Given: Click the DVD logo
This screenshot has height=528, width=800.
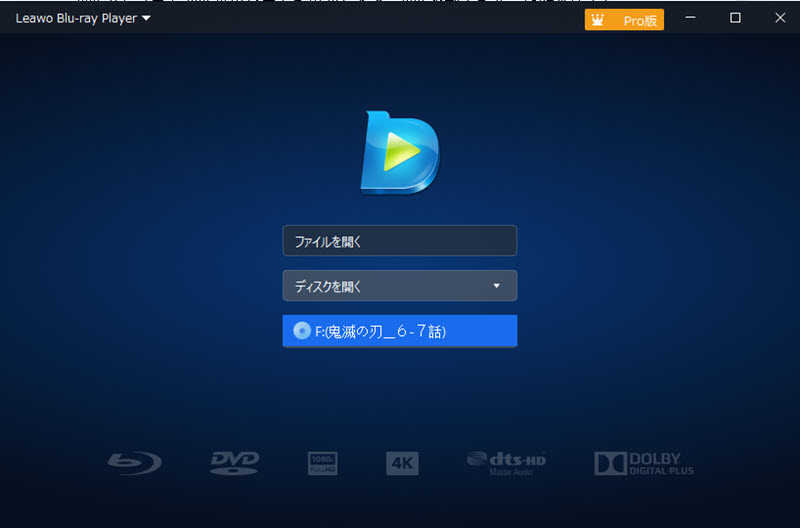Looking at the screenshot, I should (x=235, y=462).
